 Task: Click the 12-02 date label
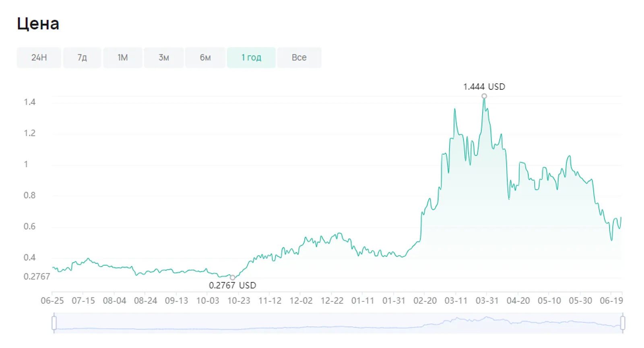point(301,301)
